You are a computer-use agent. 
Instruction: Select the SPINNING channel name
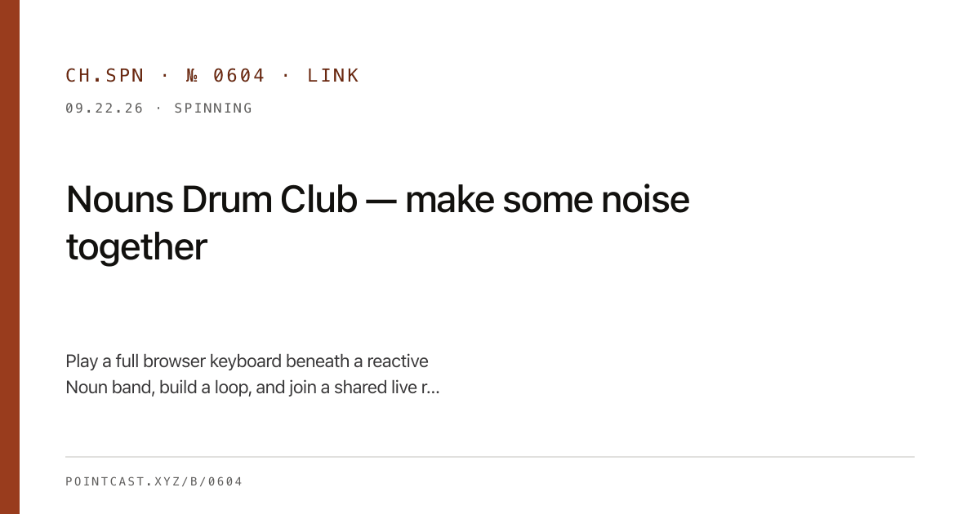pyautogui.click(x=213, y=108)
